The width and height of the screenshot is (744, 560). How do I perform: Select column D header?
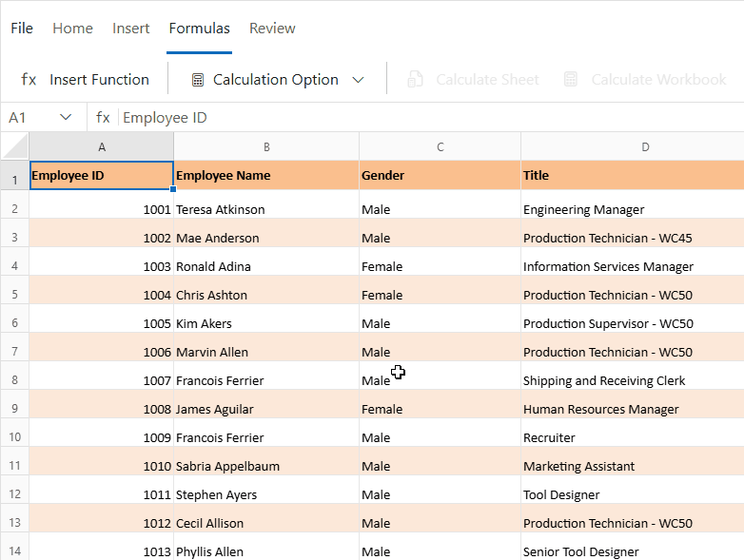(645, 146)
